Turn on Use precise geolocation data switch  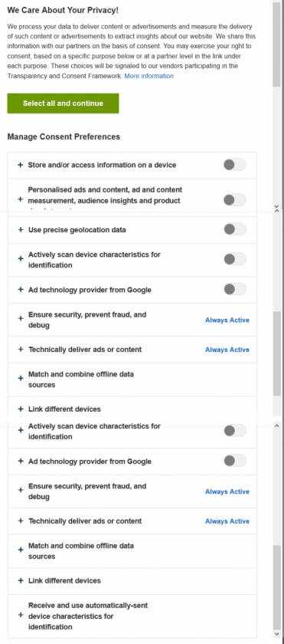click(235, 229)
